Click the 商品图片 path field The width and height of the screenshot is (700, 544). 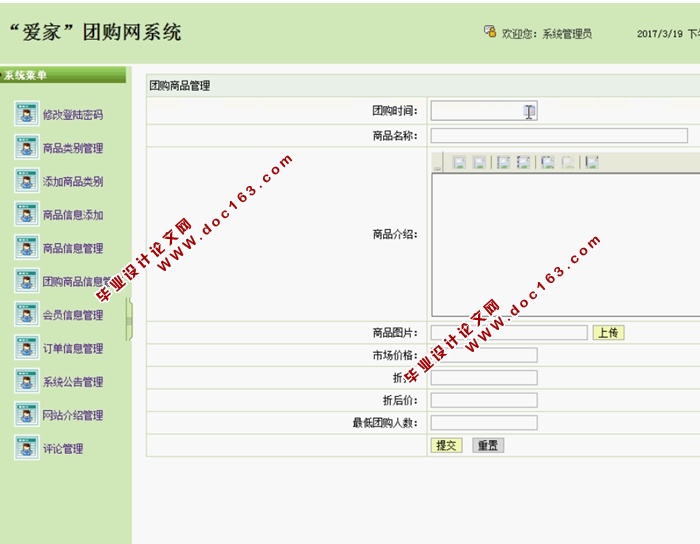click(x=509, y=332)
